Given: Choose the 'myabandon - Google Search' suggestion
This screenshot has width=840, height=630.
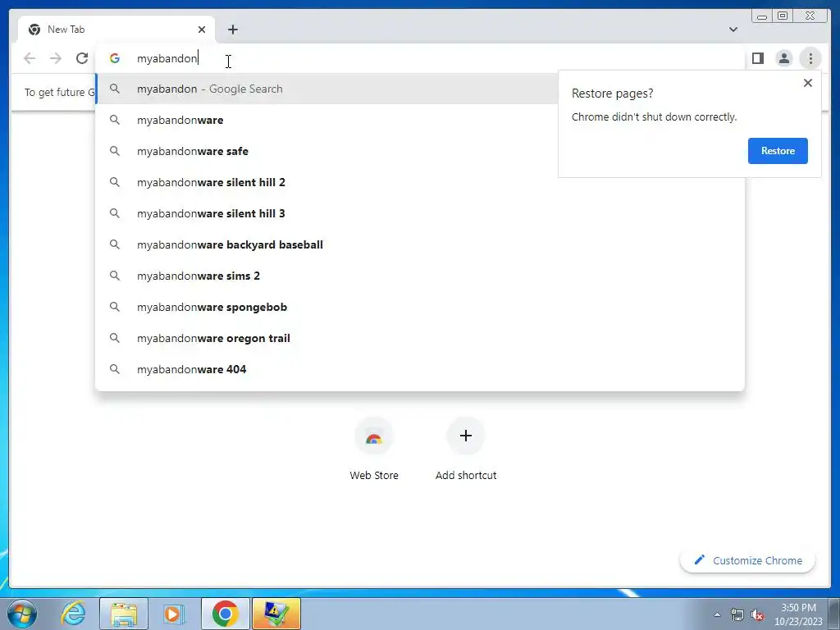Looking at the screenshot, I should pyautogui.click(x=326, y=89).
